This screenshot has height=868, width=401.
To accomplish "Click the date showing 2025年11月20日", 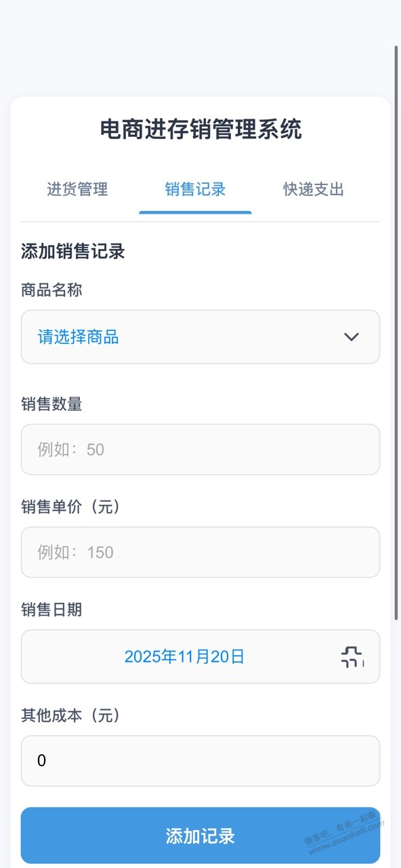I will click(x=185, y=656).
